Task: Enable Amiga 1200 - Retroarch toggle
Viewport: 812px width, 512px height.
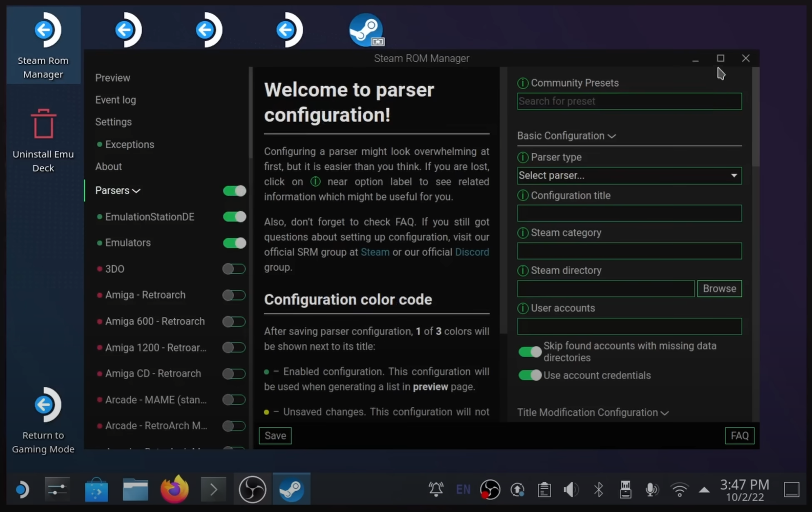Action: coord(234,347)
